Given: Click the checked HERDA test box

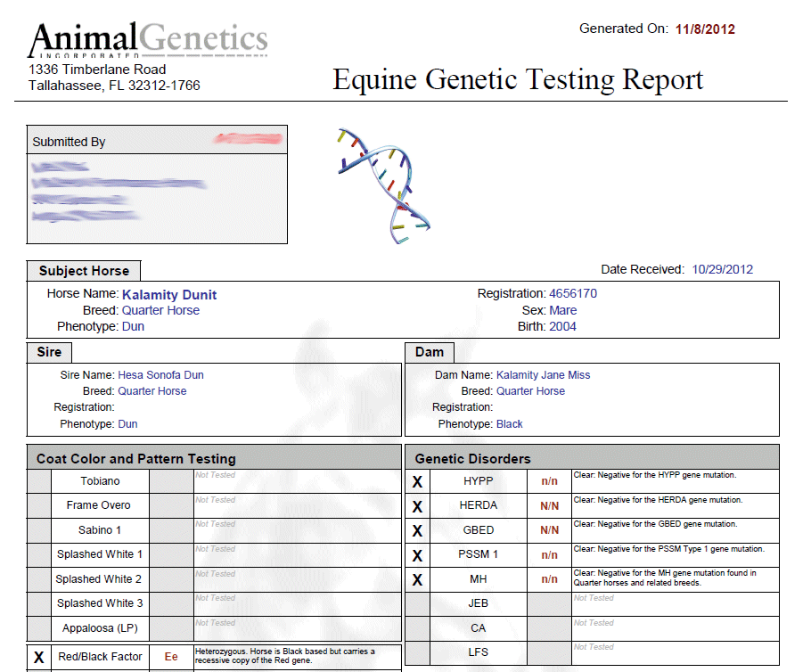Looking at the screenshot, I should (417, 506).
